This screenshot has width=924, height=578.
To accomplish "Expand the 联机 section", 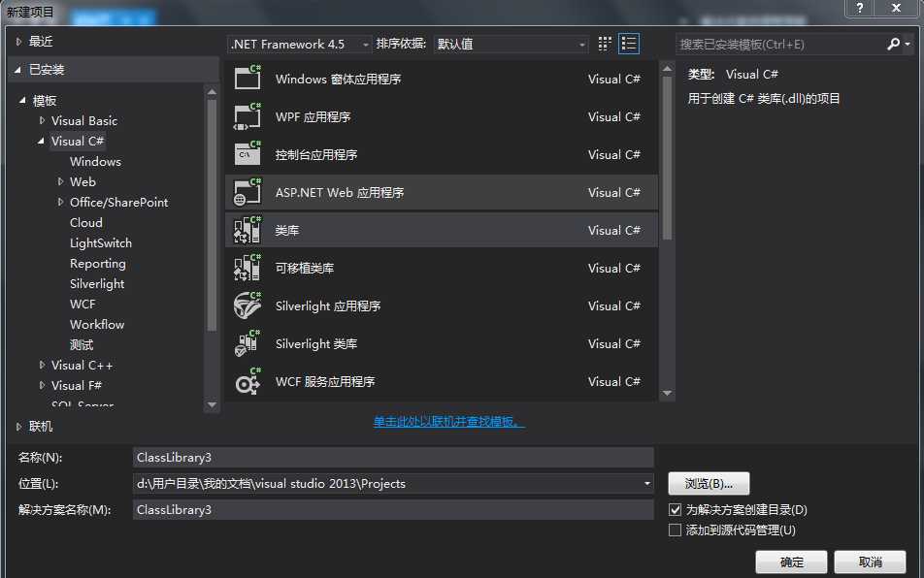I will [x=18, y=427].
